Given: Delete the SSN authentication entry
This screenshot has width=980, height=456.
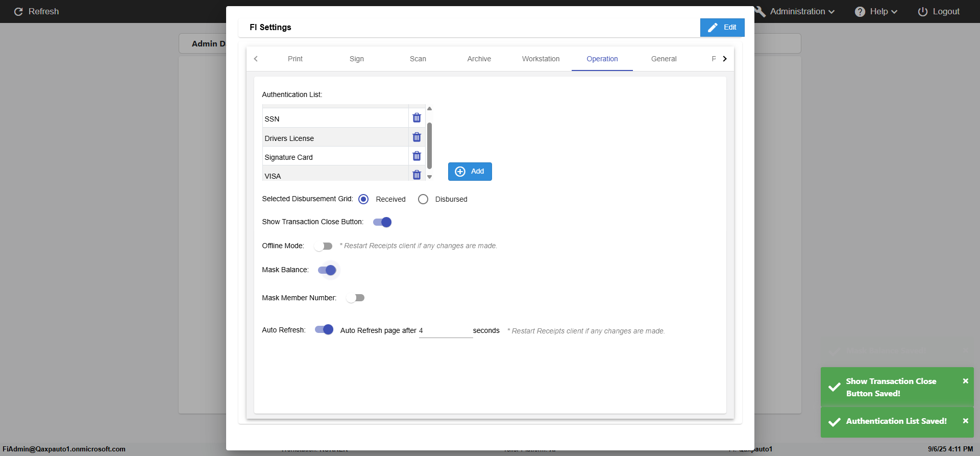Looking at the screenshot, I should click(x=416, y=118).
